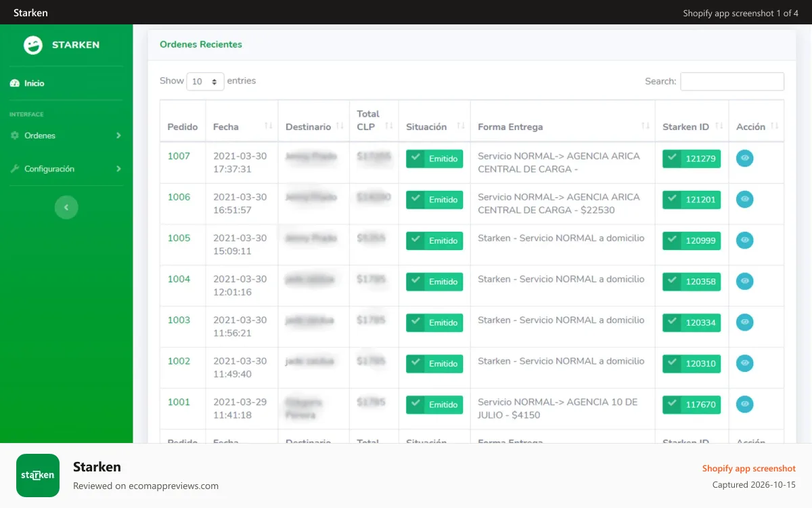This screenshot has height=508, width=812.
Task: Open order 1007 link
Action: tap(179, 156)
